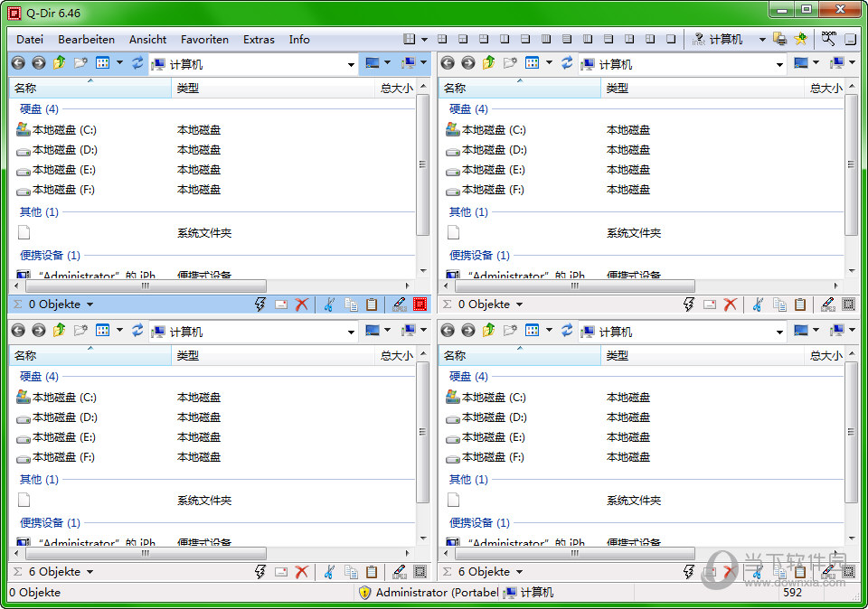868x609 pixels.
Task: Open the Extras menu
Action: coord(259,39)
